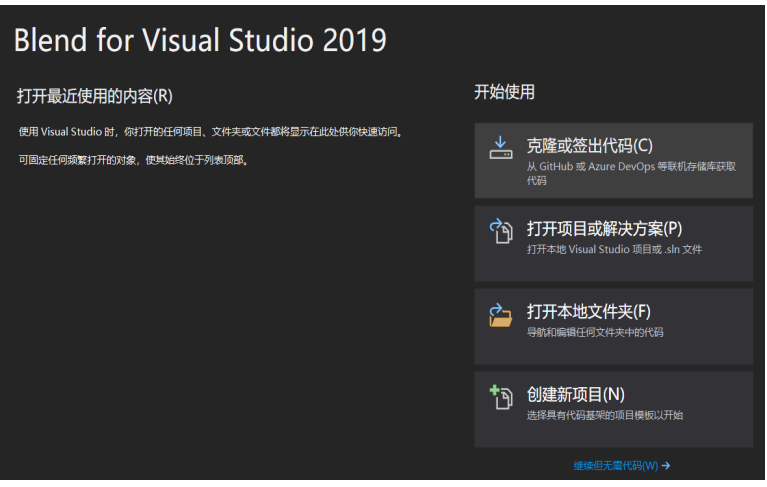Click the arrow next to 继续但无需代码

tap(666, 465)
